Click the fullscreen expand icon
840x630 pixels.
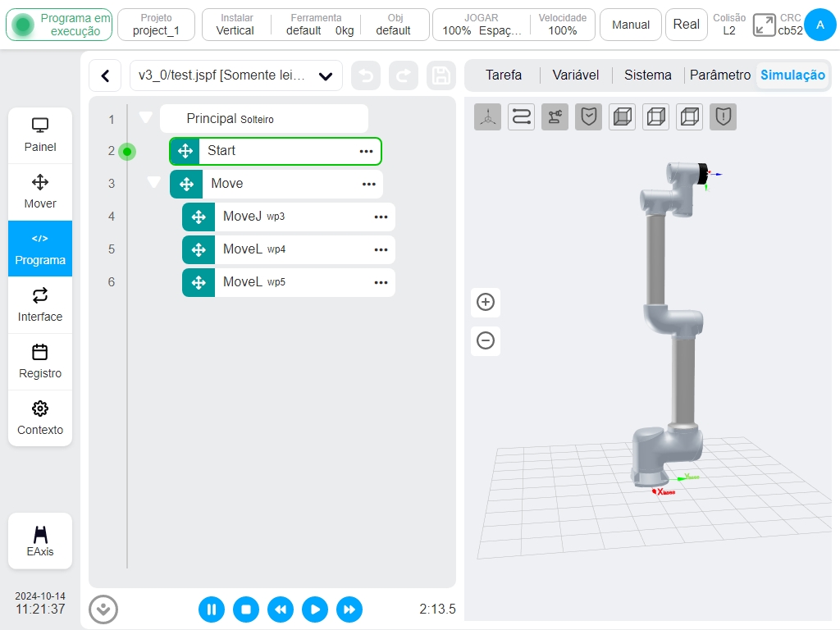764,25
